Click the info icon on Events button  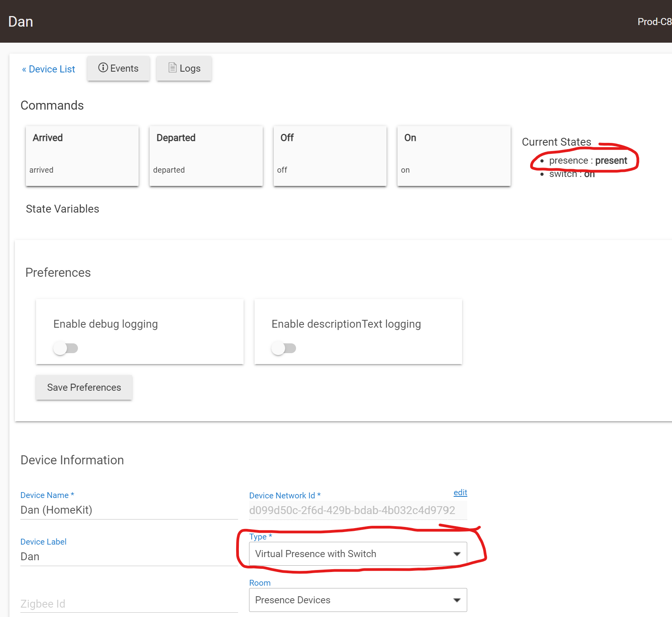[x=103, y=68]
